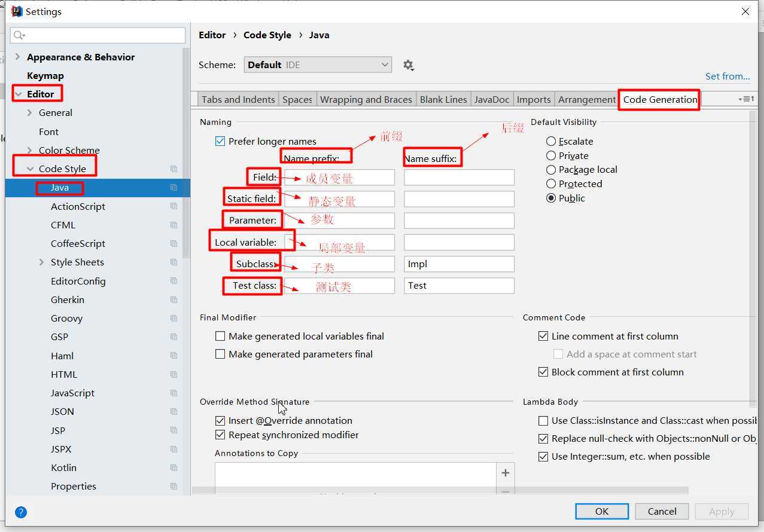764x532 pixels.
Task: Click the Subclass name suffix field containing Impl
Action: pos(459,264)
